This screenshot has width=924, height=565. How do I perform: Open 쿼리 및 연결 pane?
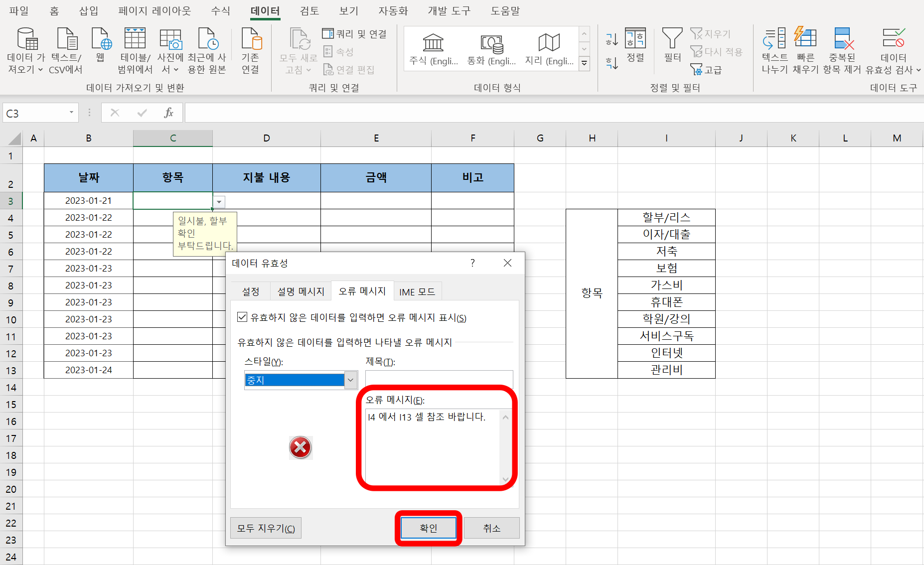click(354, 34)
